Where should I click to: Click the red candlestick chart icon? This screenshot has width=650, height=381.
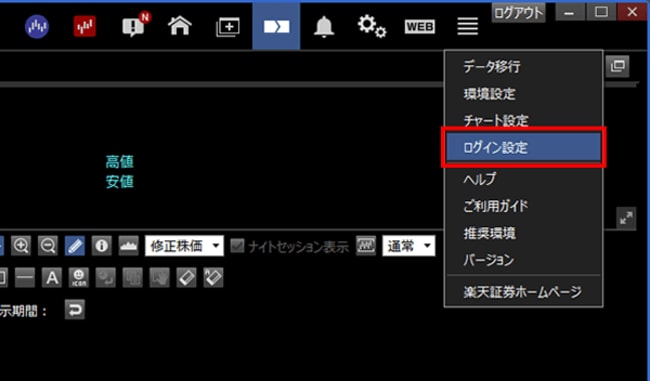click(x=85, y=26)
